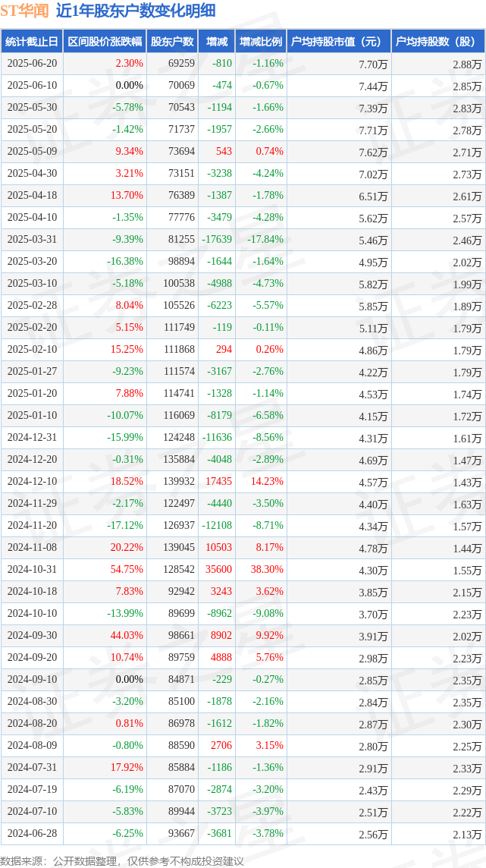Select the 2024-06-28 date cell
The height and width of the screenshot is (868, 486).
[32, 834]
